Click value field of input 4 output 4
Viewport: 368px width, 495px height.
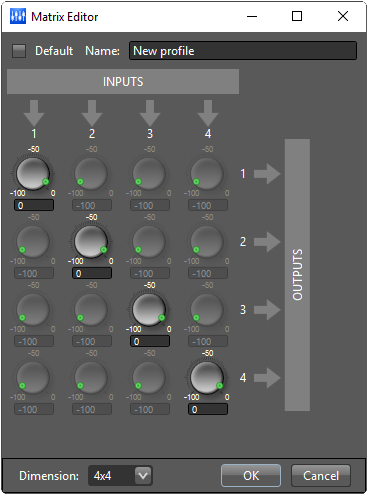[208, 409]
